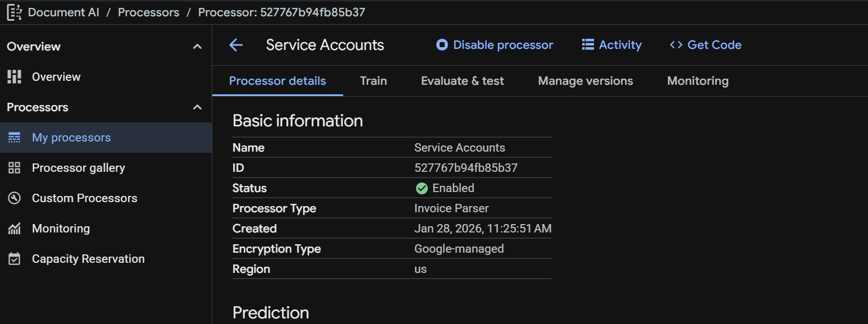868x324 pixels.
Task: Click the Get Code button
Action: point(706,45)
